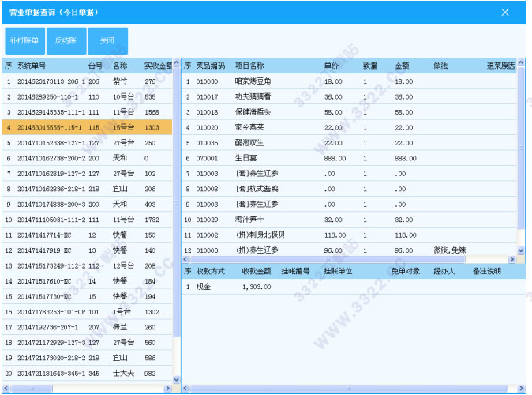
Task: Select dish row 保健海蜇头
Action: (x=350, y=112)
